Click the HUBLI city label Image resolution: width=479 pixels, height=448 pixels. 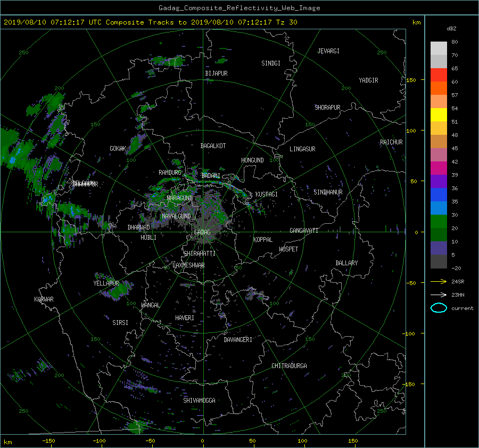[148, 238]
